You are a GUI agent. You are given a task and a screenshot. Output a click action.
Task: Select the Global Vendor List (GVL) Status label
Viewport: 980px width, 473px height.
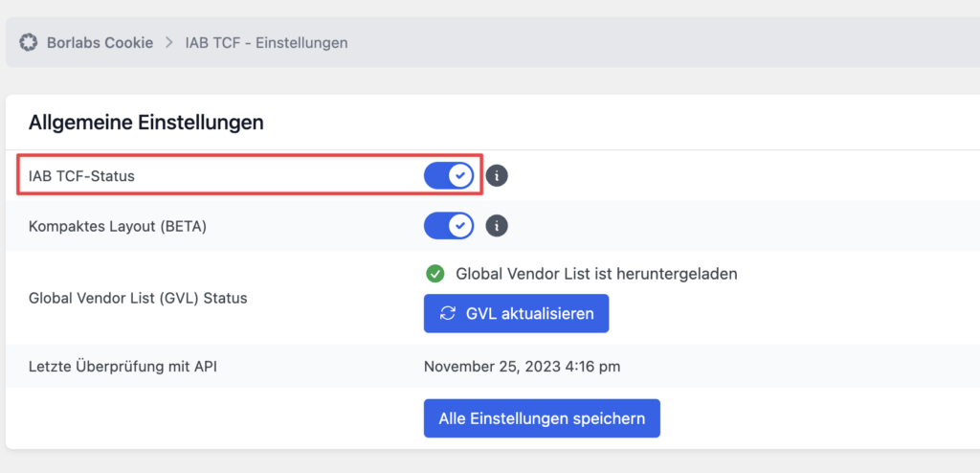click(138, 299)
